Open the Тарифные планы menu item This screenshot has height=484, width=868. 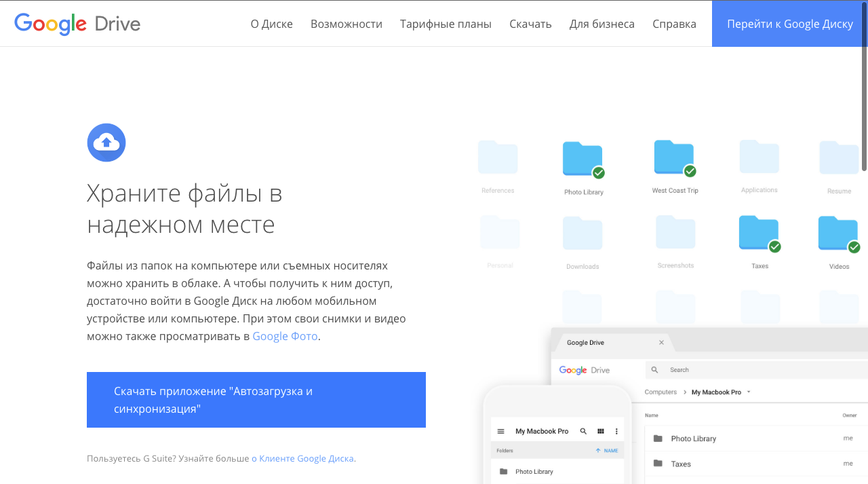(446, 24)
